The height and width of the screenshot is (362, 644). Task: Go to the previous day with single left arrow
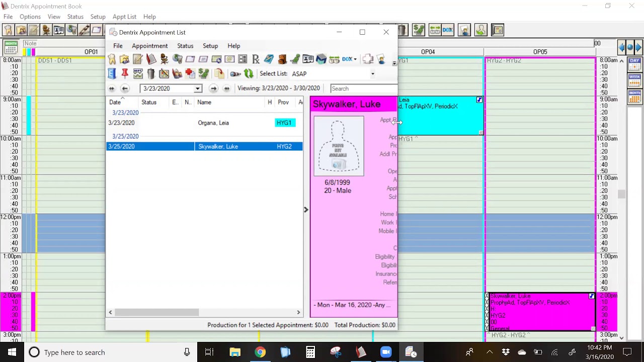(x=125, y=88)
